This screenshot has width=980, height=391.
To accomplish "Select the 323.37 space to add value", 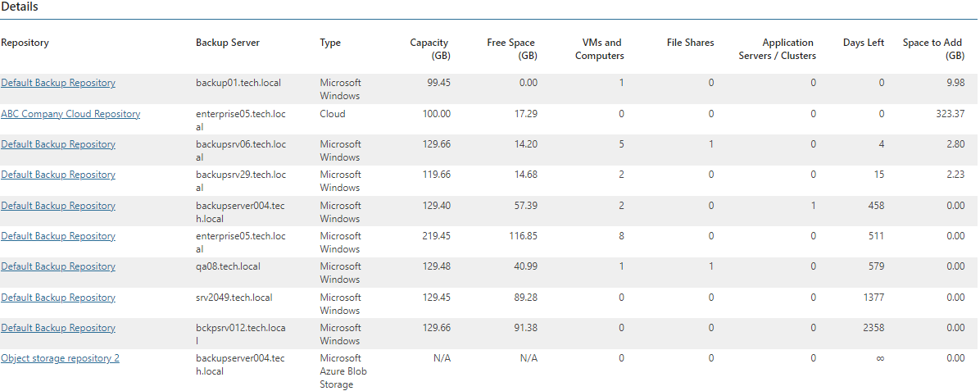I will click(x=950, y=114).
